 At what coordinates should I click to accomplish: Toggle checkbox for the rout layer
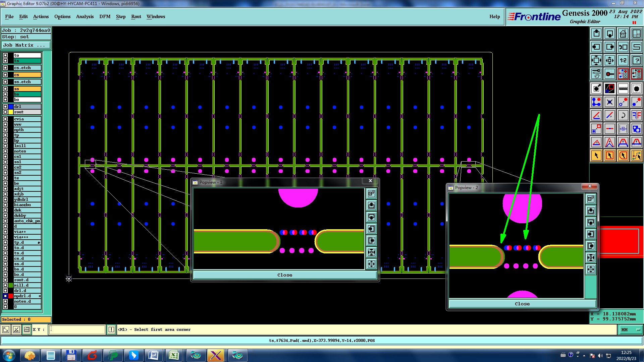(5, 112)
